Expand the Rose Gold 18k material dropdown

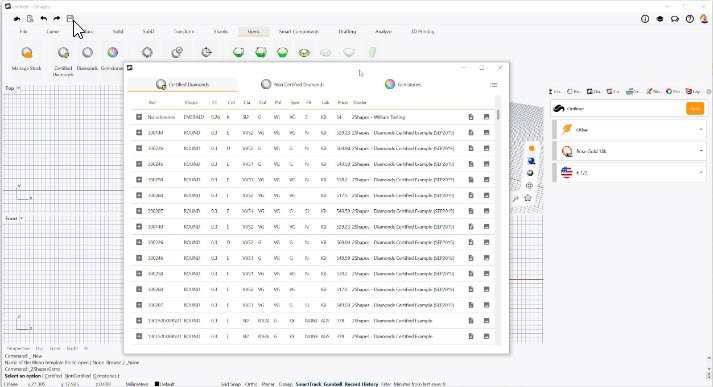point(701,151)
